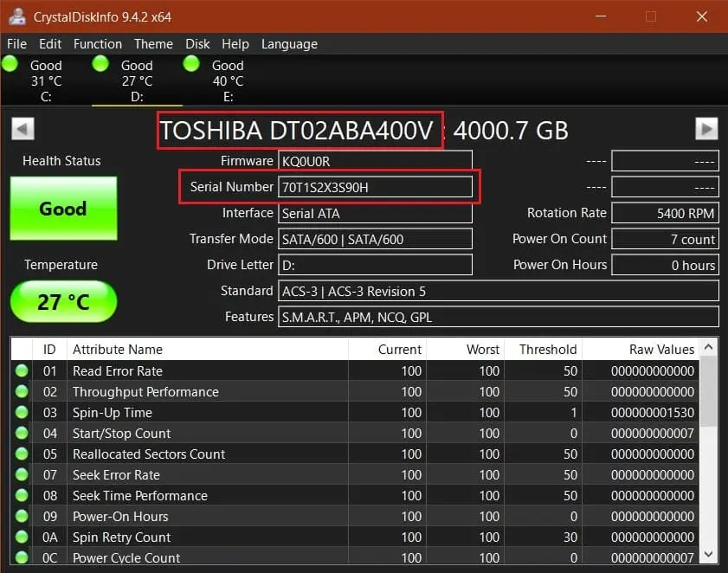The image size is (728, 573).
Task: Click the attribute list scrollbar thumb
Action: click(x=708, y=391)
